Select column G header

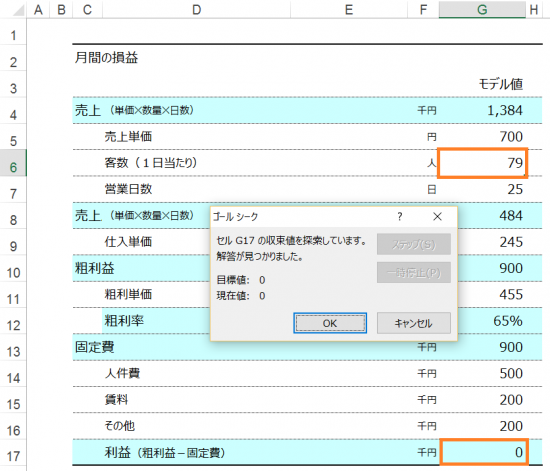pos(482,9)
